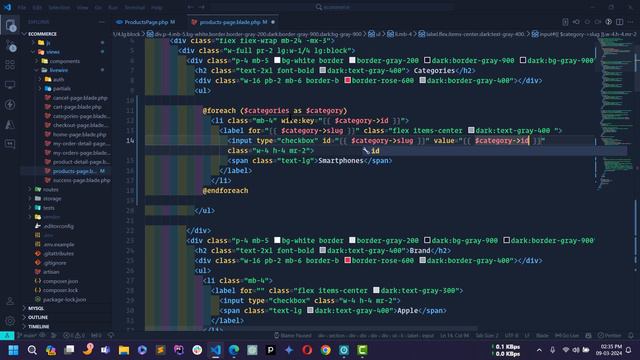
Task: Click the remote window status bar indicator
Action: click(x=7, y=336)
